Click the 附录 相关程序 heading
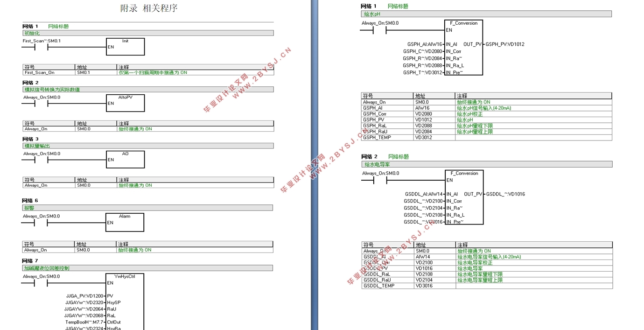Image resolution: width=644 pixels, height=330 pixels. coord(149,8)
